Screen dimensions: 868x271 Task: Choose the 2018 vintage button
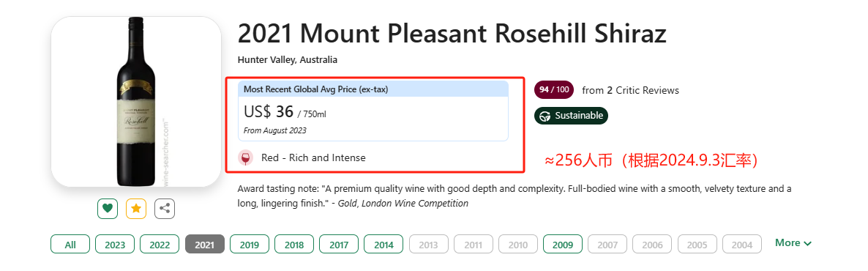(x=294, y=245)
